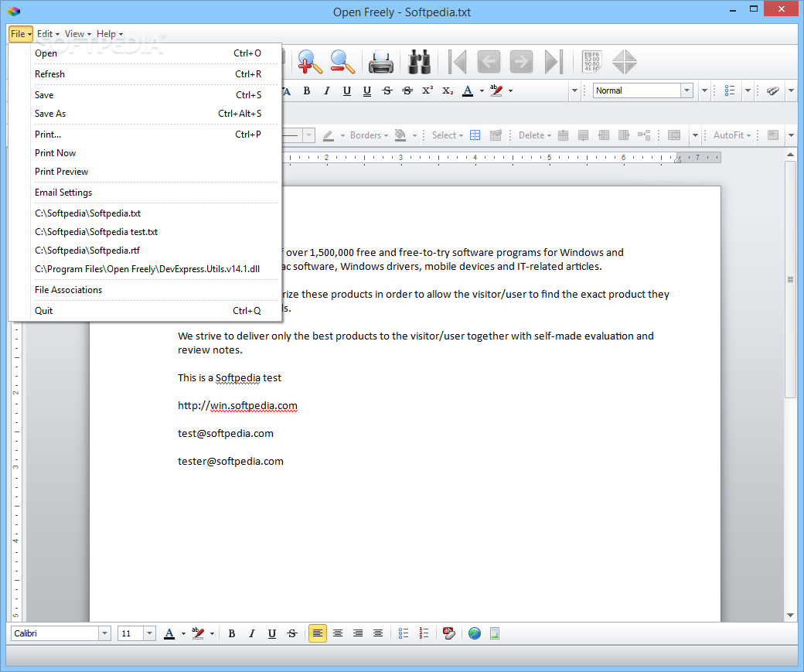Screen dimensions: 804x672
Task: Click the zoom out magnifier icon
Action: (342, 62)
